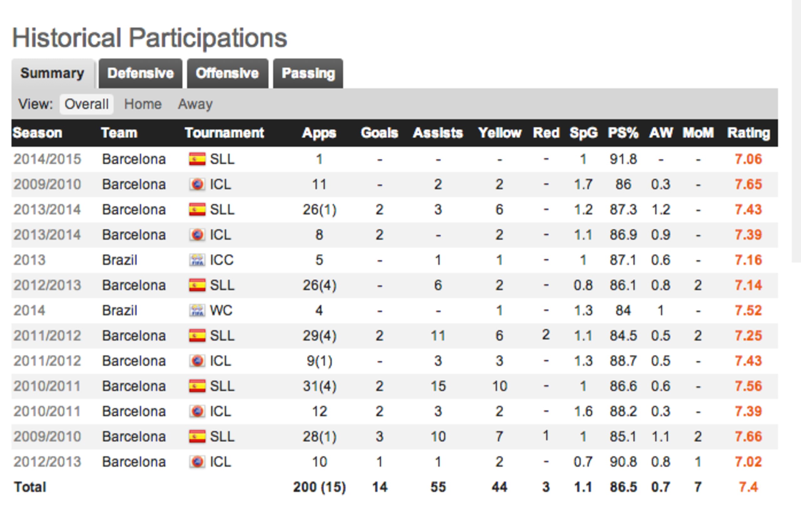The width and height of the screenshot is (801, 532).
Task: Click Barcelona team link in 2014/2015 row
Action: 134,159
